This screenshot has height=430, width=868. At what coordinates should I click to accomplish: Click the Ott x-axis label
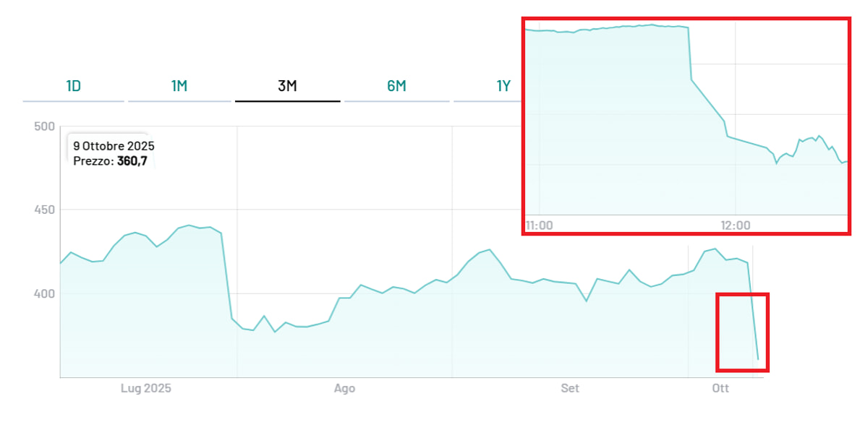click(720, 389)
